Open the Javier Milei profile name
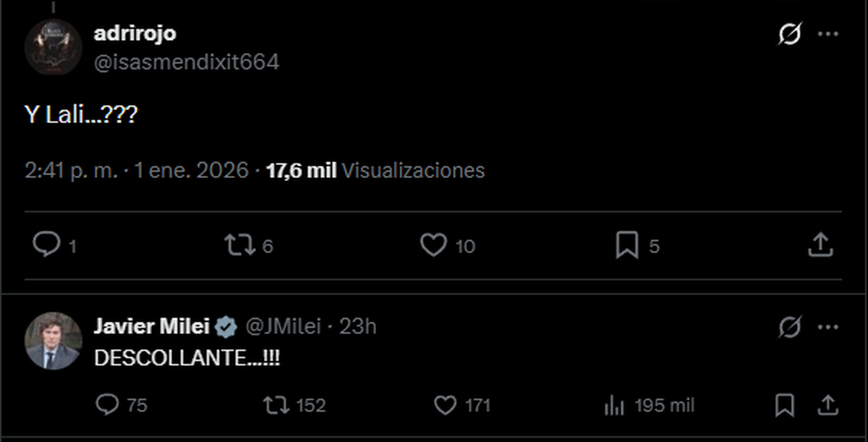This screenshot has height=442, width=868. click(x=151, y=326)
